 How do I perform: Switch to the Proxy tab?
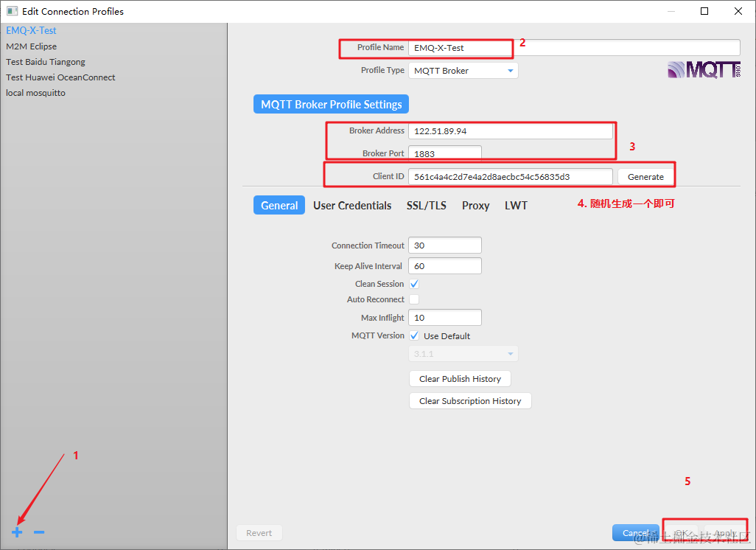click(x=476, y=205)
